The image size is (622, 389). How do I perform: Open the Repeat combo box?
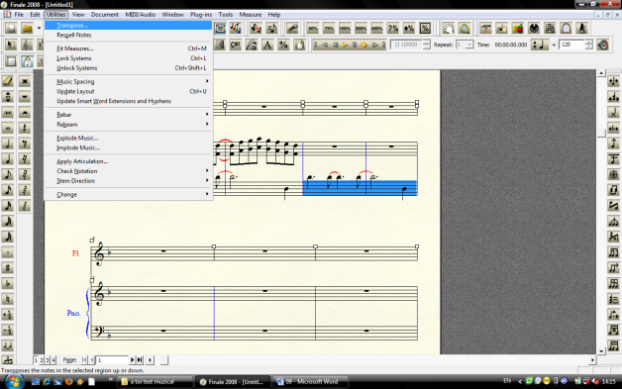click(x=465, y=45)
